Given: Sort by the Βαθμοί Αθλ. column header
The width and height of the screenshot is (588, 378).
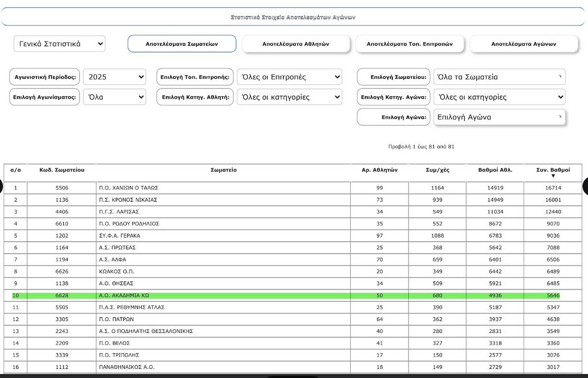Looking at the screenshot, I should pos(495,170).
